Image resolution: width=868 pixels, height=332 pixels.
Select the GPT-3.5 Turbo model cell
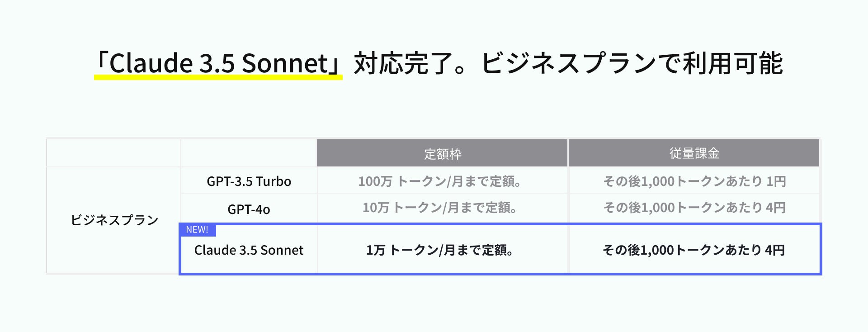tap(249, 181)
